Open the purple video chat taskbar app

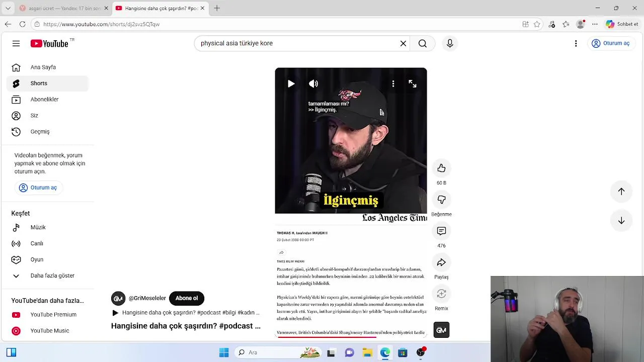pyautogui.click(x=349, y=352)
